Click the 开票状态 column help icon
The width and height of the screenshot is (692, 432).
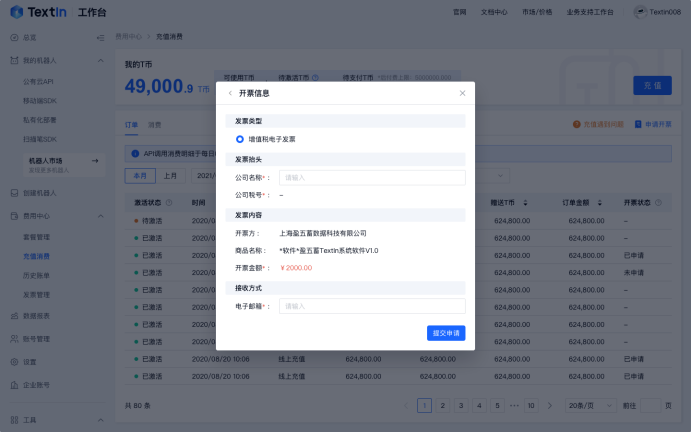658,203
